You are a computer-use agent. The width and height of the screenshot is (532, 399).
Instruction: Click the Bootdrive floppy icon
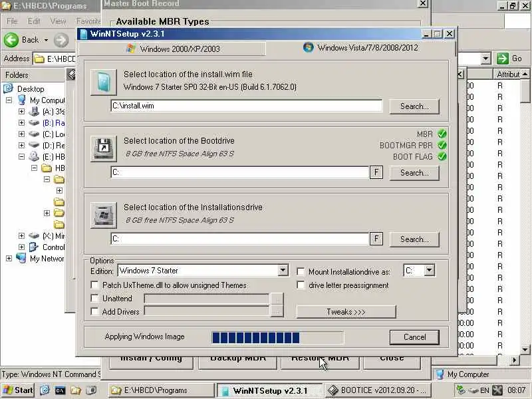tap(104, 148)
